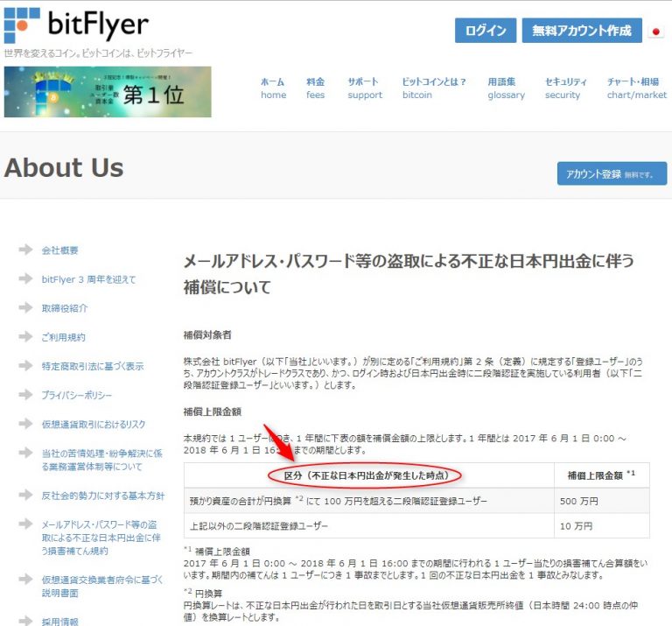Click the arrow icon beside bitFlyer 3 周年
This screenshot has height=626, width=672.
(x=25, y=278)
